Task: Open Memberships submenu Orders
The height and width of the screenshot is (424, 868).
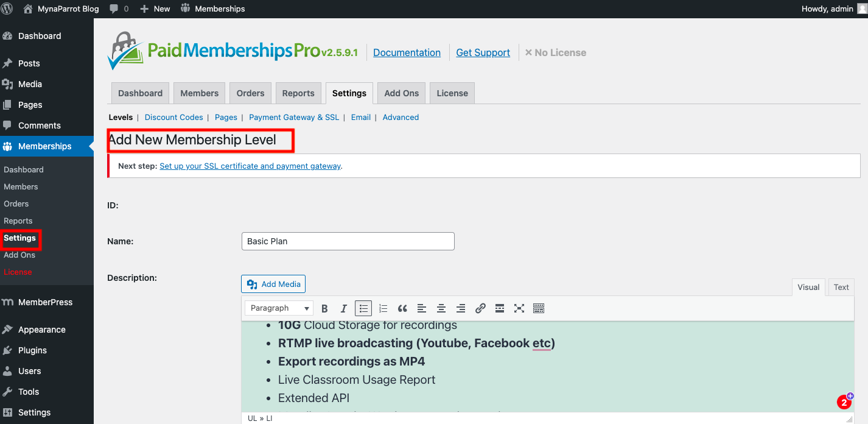Action: point(16,203)
